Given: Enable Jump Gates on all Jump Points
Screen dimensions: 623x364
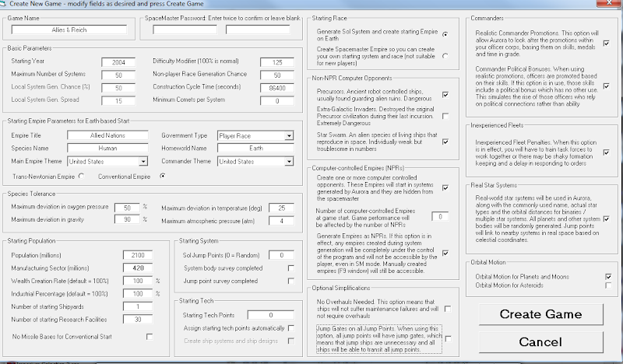Looking at the screenshot, I should coord(448,338).
